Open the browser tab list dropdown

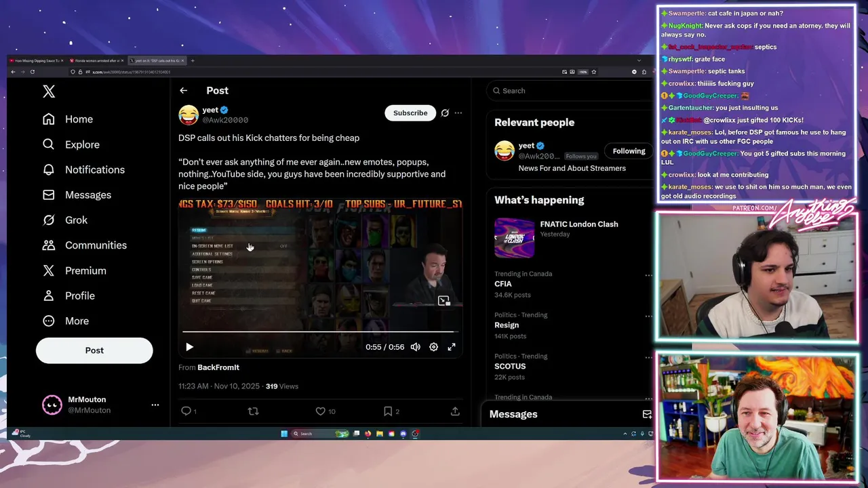coord(639,60)
